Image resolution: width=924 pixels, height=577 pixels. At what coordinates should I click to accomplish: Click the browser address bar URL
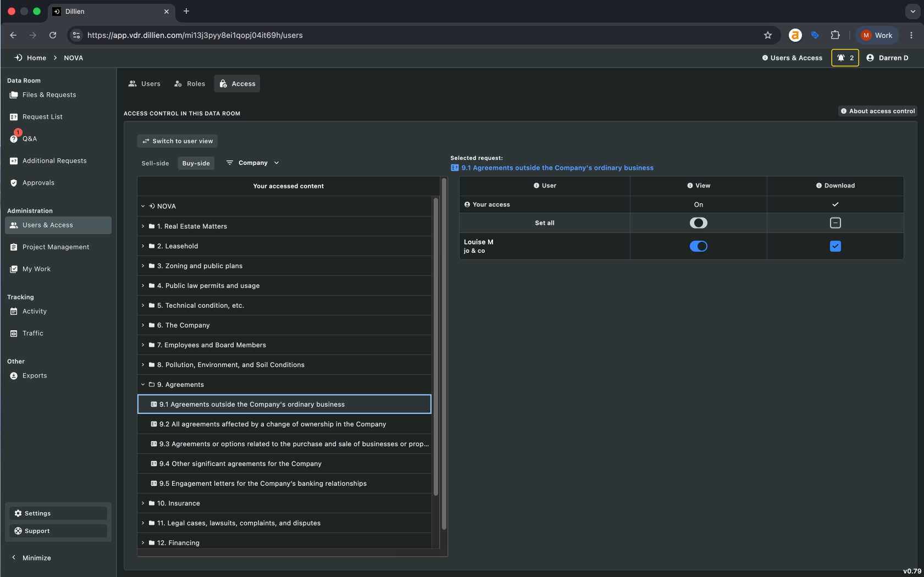click(195, 35)
